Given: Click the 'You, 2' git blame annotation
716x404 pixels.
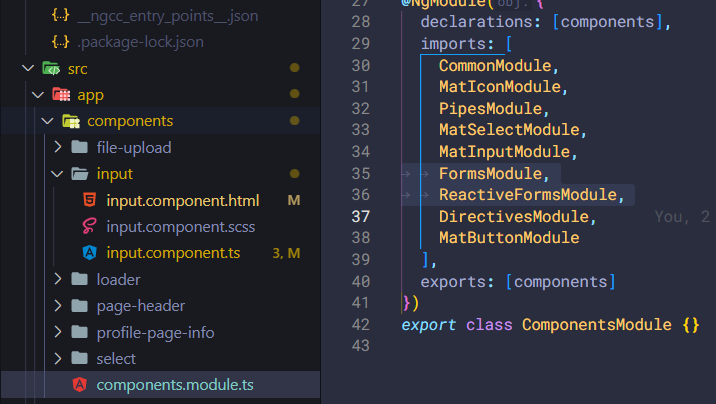Looking at the screenshot, I should pos(682,217).
